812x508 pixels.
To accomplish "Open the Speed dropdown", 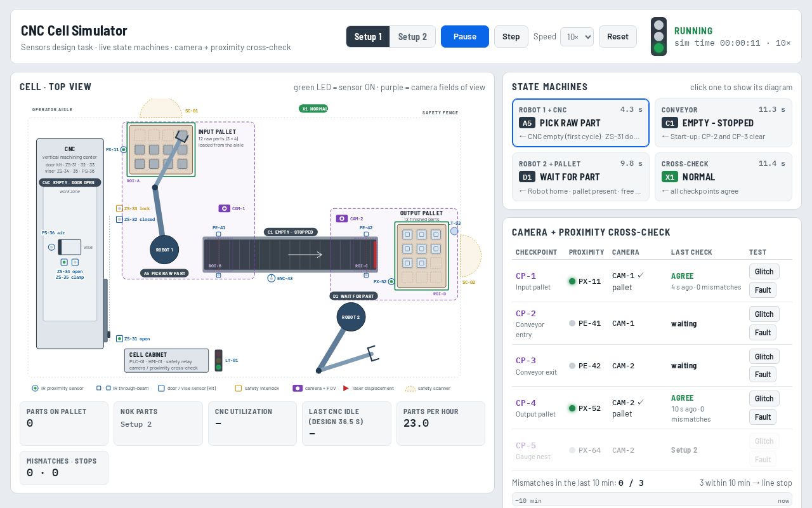I will click(577, 37).
